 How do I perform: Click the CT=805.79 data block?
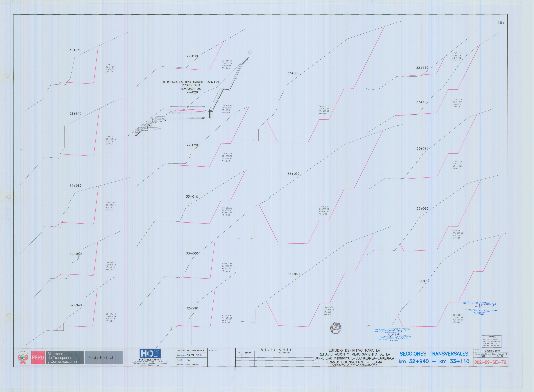111,266
